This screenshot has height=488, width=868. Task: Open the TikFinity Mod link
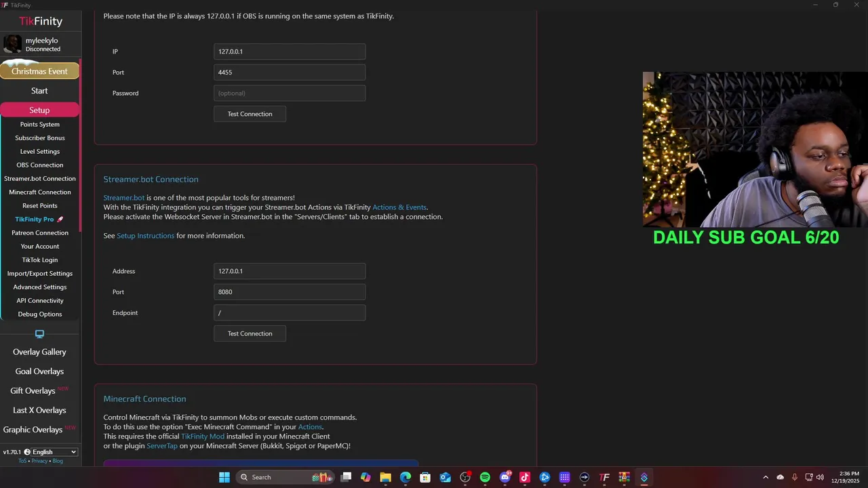point(203,436)
